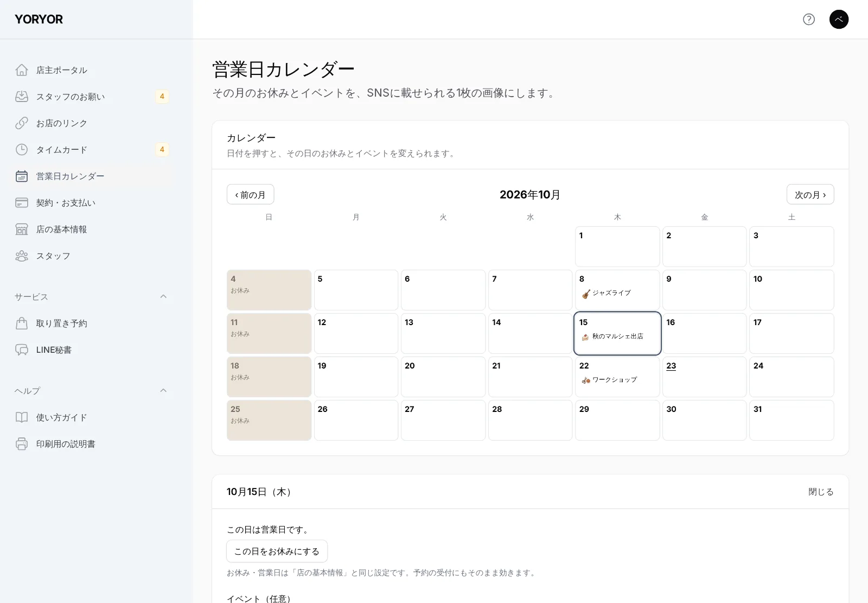The image size is (868, 603).
Task: Open the user avatar menu
Action: pyautogui.click(x=839, y=20)
